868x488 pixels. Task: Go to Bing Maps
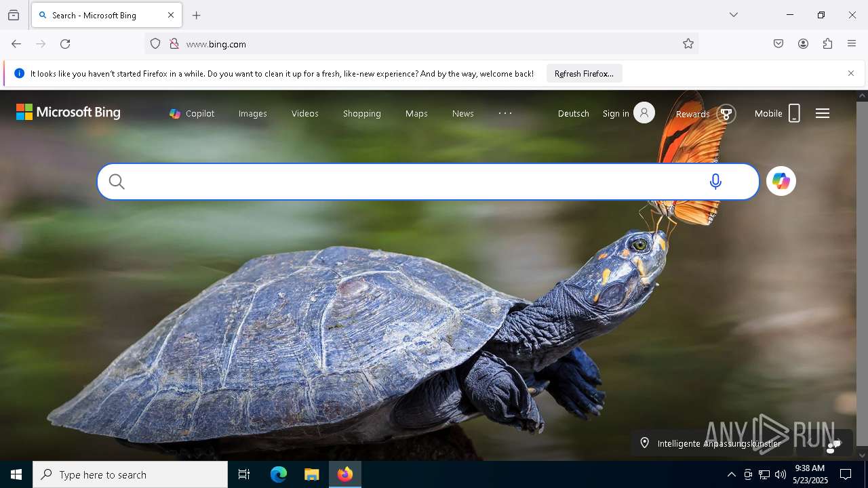coord(416,113)
